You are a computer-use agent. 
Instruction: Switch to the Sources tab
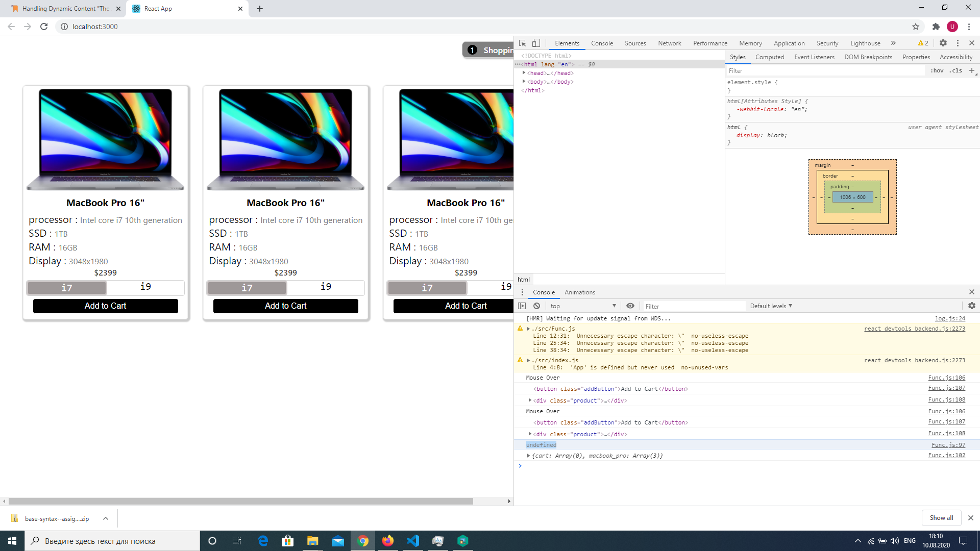coord(635,43)
